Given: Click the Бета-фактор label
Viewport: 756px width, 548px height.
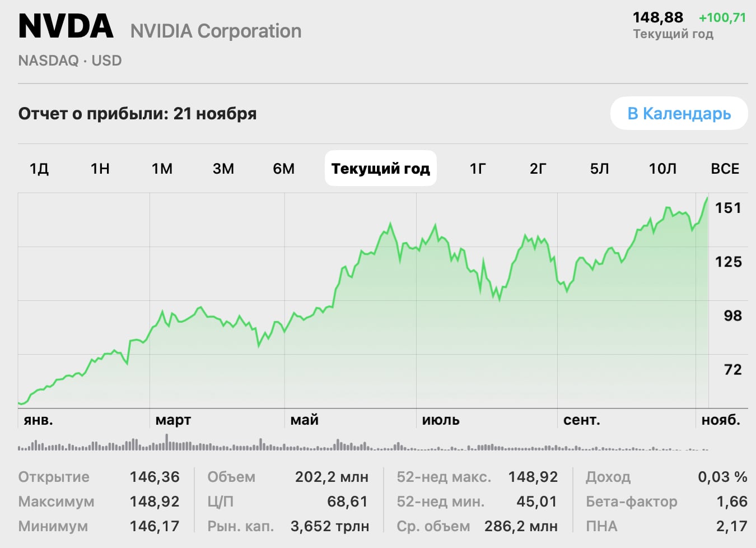Looking at the screenshot, I should tap(632, 501).
